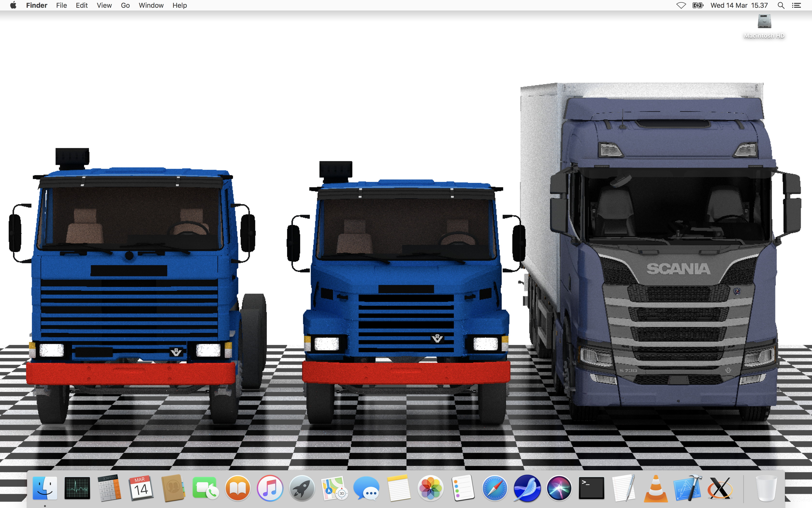Open the Help menu
The width and height of the screenshot is (812, 508).
[x=180, y=5]
